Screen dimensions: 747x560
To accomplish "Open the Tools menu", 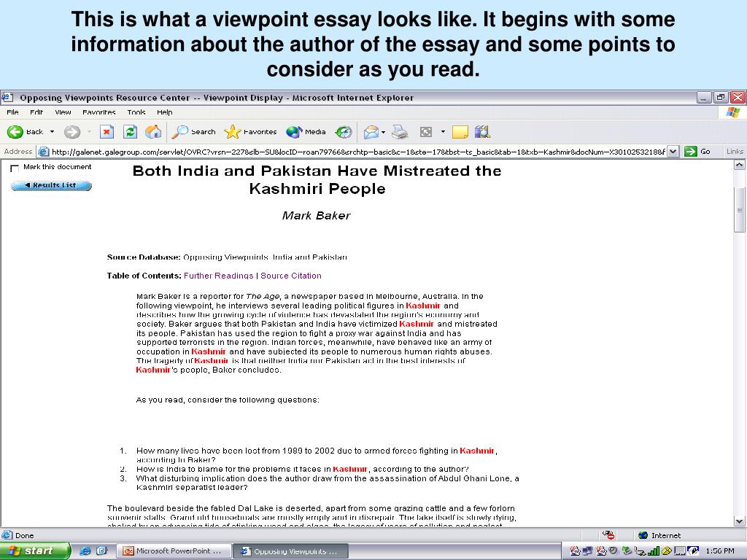I will [136, 112].
